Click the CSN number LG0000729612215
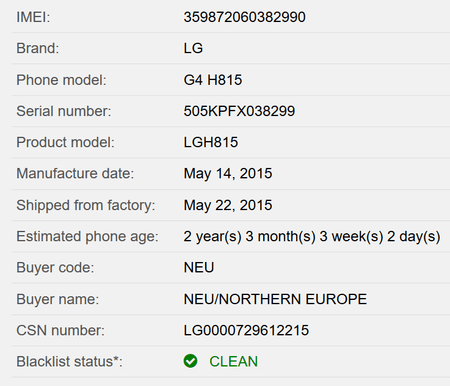 coord(246,330)
